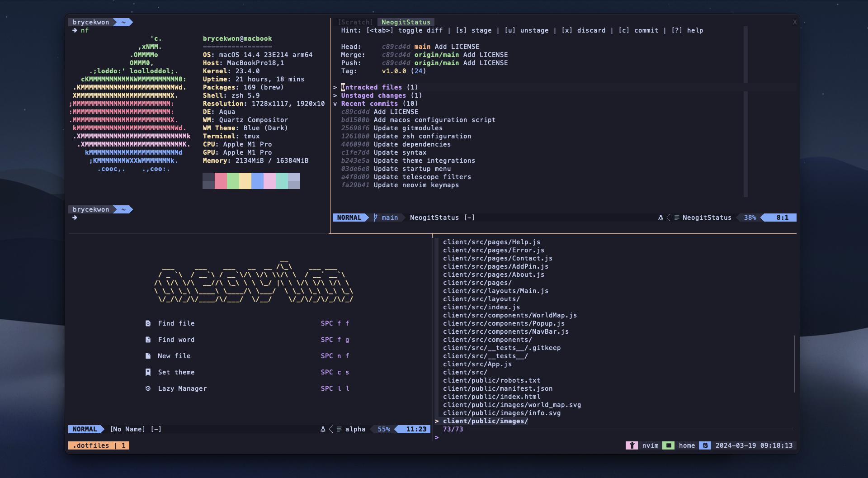The image size is (868, 478).
Task: Click the teal neofetch color block
Action: point(282,181)
